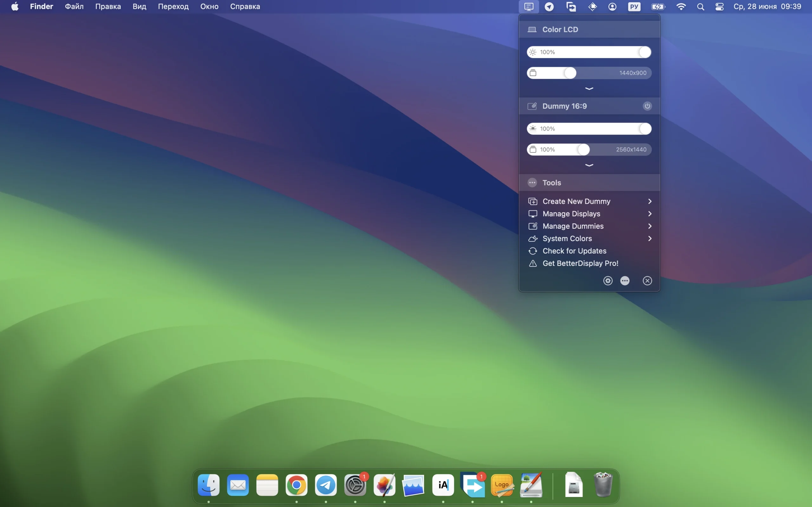Open BetterDisplay settings via the gear icon
The image size is (812, 507).
[608, 281]
